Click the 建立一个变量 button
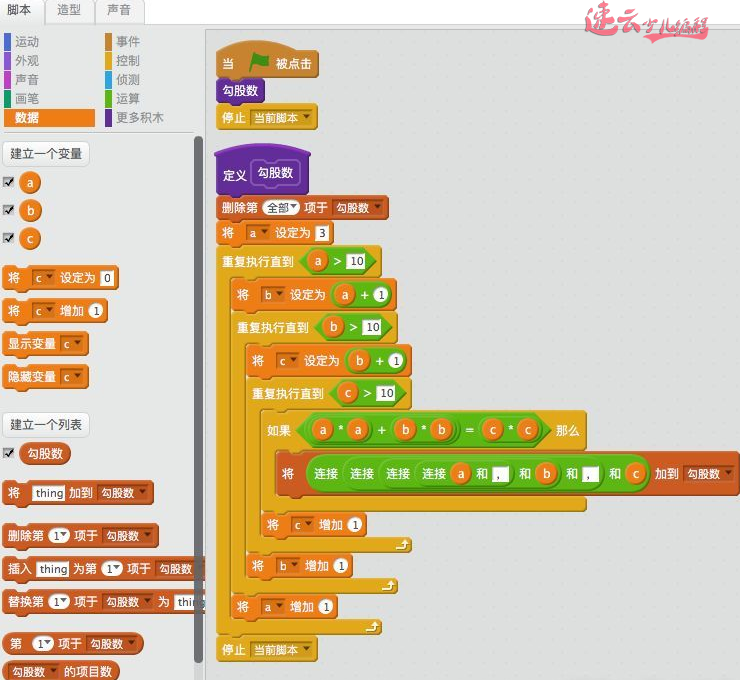The width and height of the screenshot is (740, 680). pos(46,154)
